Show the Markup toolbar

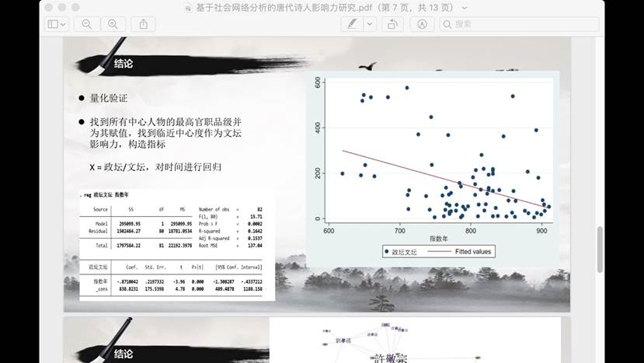[x=422, y=24]
